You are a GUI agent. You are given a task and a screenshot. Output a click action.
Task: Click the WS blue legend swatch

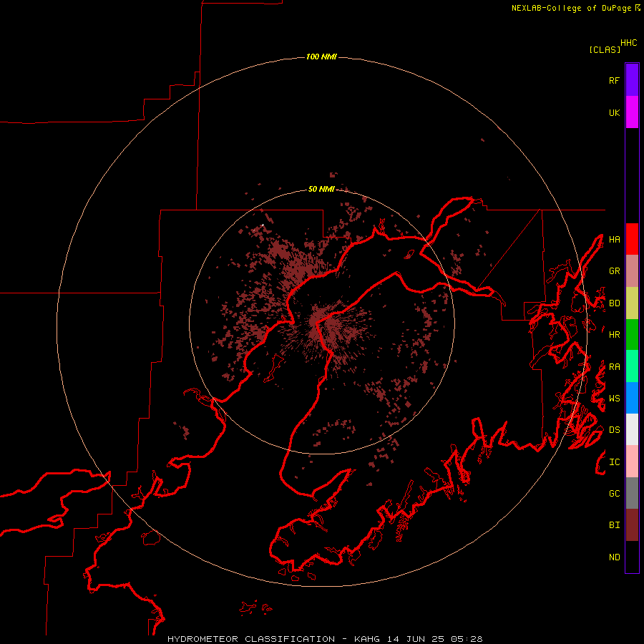[x=632, y=398]
